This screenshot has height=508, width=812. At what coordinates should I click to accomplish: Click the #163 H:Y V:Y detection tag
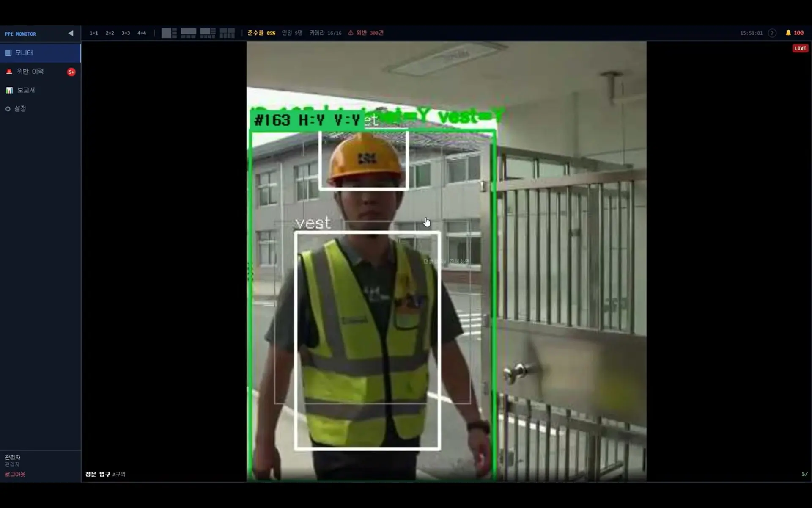pyautogui.click(x=307, y=120)
